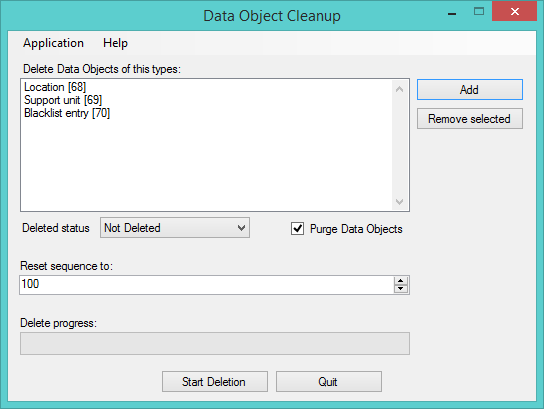Select Blacklist entry [70] in the list
This screenshot has height=409, width=544.
click(67, 113)
